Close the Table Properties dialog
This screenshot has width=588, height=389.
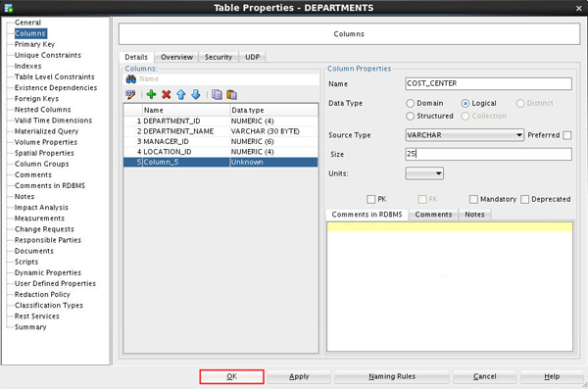point(578,8)
